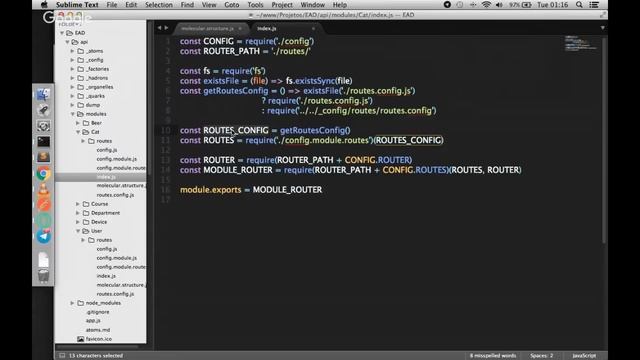640x360 pixels.
Task: Open the .gitignore file
Action: pyautogui.click(x=98, y=312)
